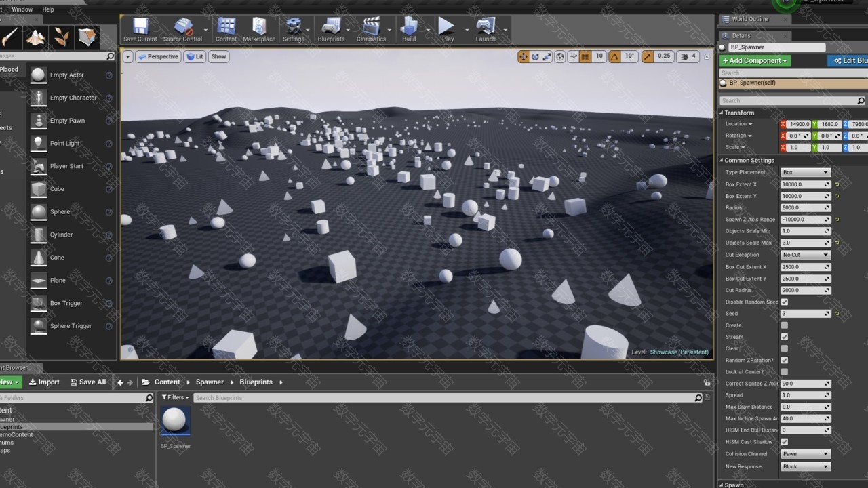Viewport: 868px width, 488px height.
Task: Open the Marketplace toolbar icon
Action: point(259,30)
